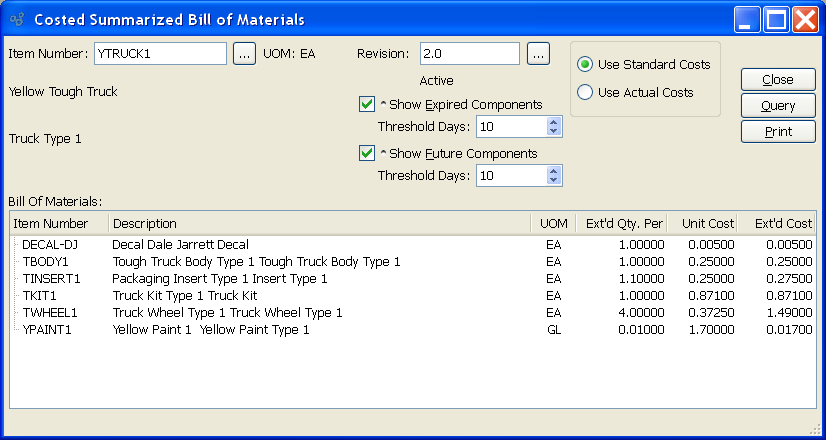The height and width of the screenshot is (440, 826).
Task: Run the Query button
Action: [x=778, y=106]
